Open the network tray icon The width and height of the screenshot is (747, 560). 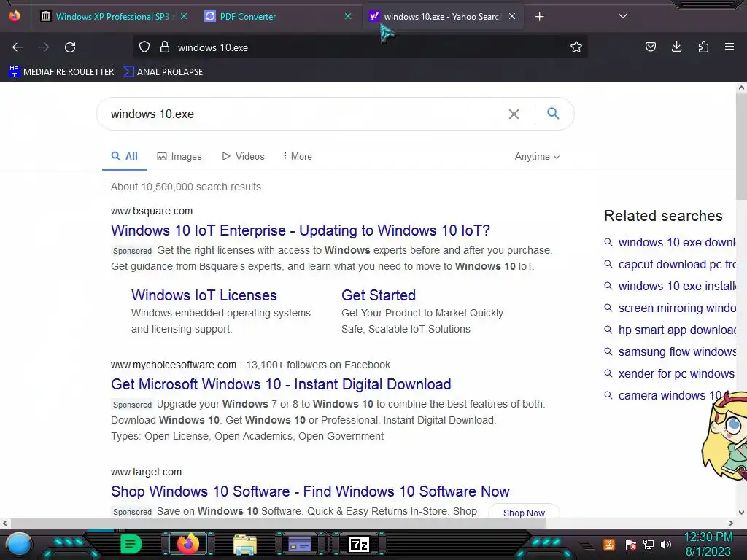tap(649, 544)
